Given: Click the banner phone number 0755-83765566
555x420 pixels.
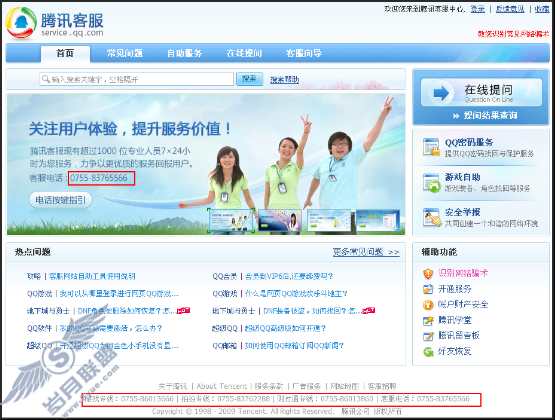Looking at the screenshot, I should coord(99,178).
